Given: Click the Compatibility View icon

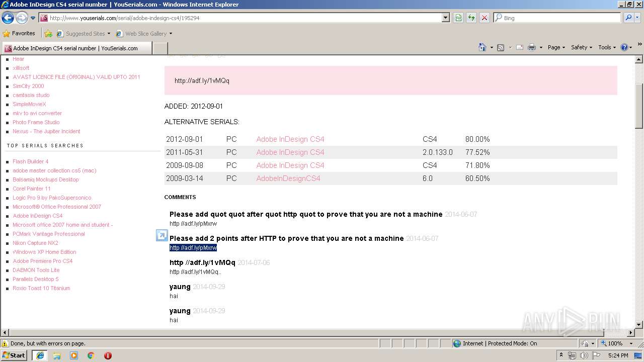Looking at the screenshot, I should pos(458,18).
